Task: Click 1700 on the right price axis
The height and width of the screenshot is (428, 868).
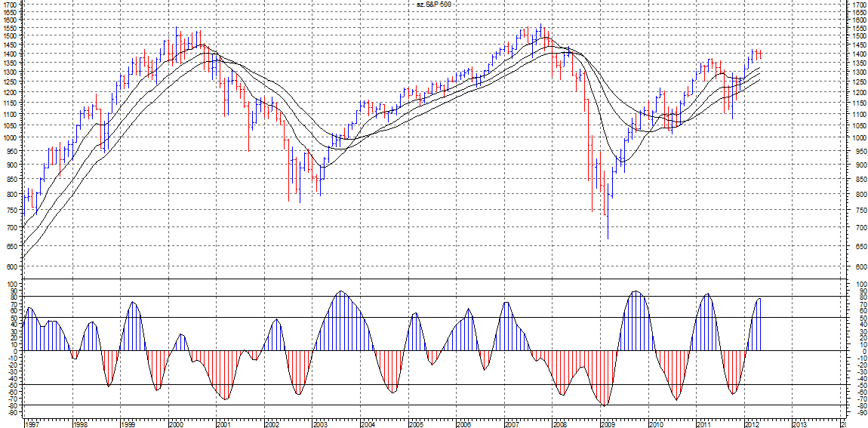Action: (x=859, y=4)
